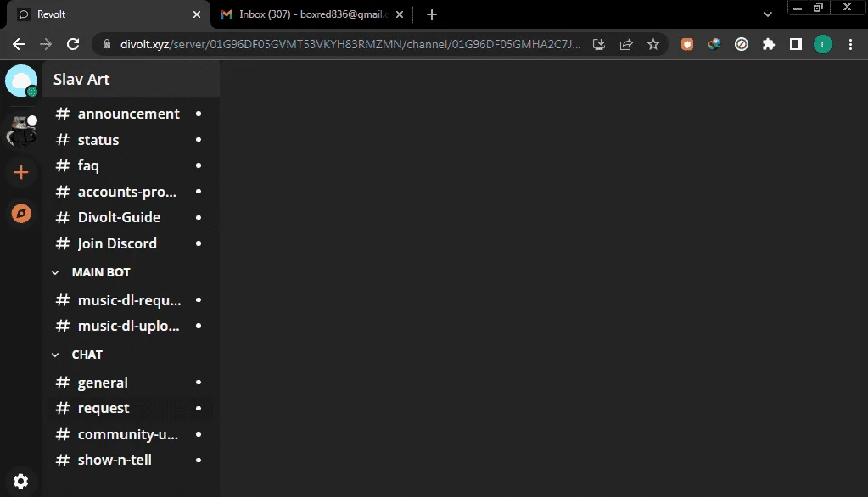This screenshot has height=497, width=868.
Task: Click the CHAT category label
Action: click(x=87, y=355)
